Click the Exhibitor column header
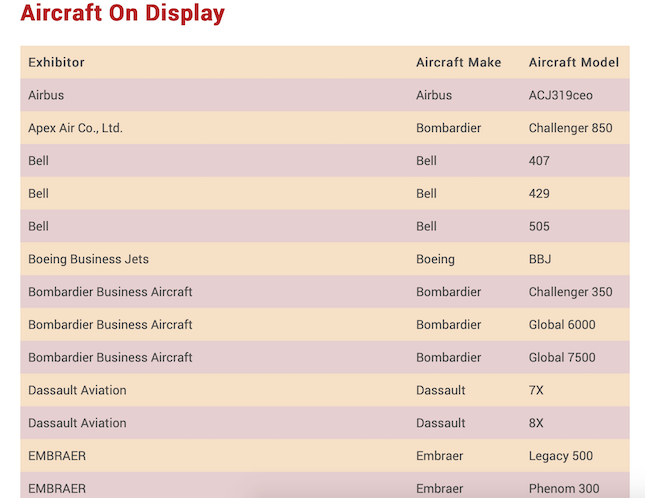The image size is (645, 498). pos(56,62)
